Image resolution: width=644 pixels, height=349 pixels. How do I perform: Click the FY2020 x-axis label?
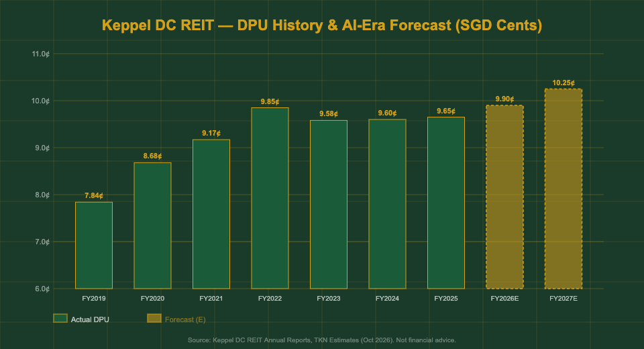click(152, 299)
